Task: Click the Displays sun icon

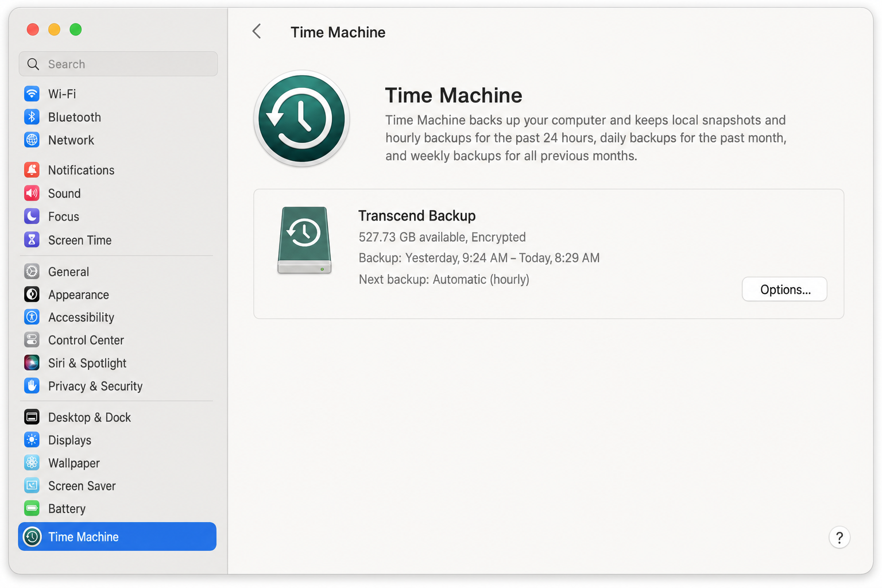Action: [32, 440]
